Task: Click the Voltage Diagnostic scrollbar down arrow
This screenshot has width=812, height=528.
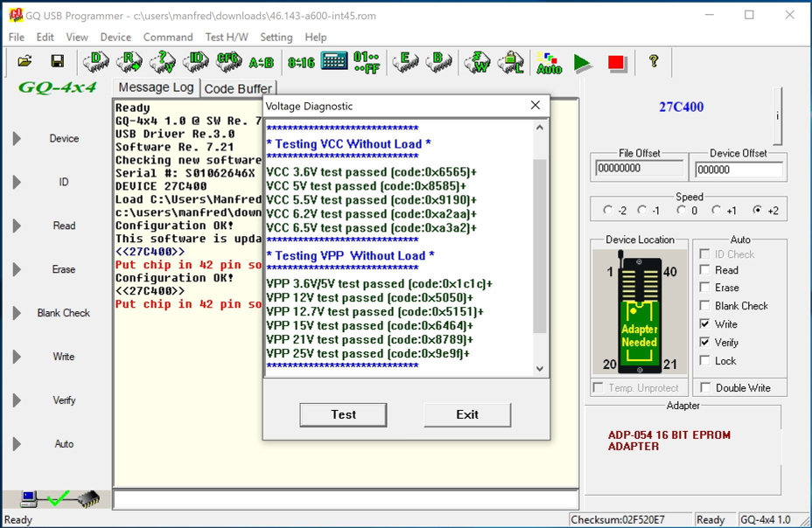Action: (539, 369)
